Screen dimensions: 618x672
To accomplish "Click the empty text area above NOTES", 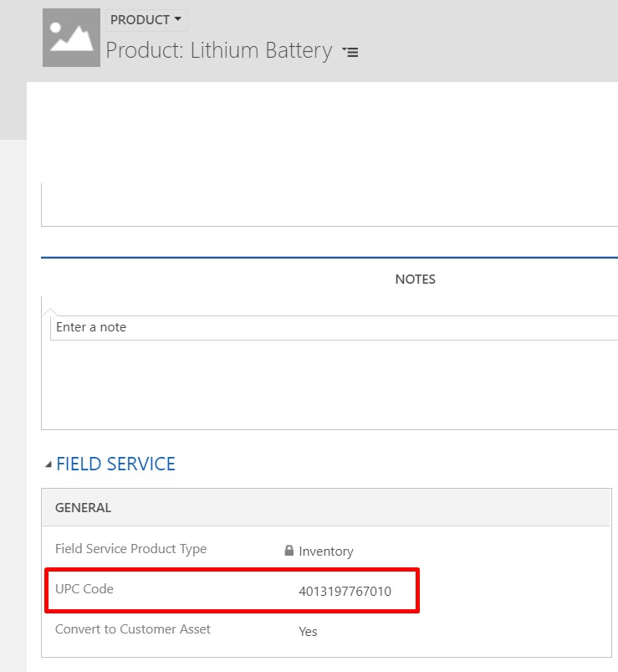I will [329, 204].
